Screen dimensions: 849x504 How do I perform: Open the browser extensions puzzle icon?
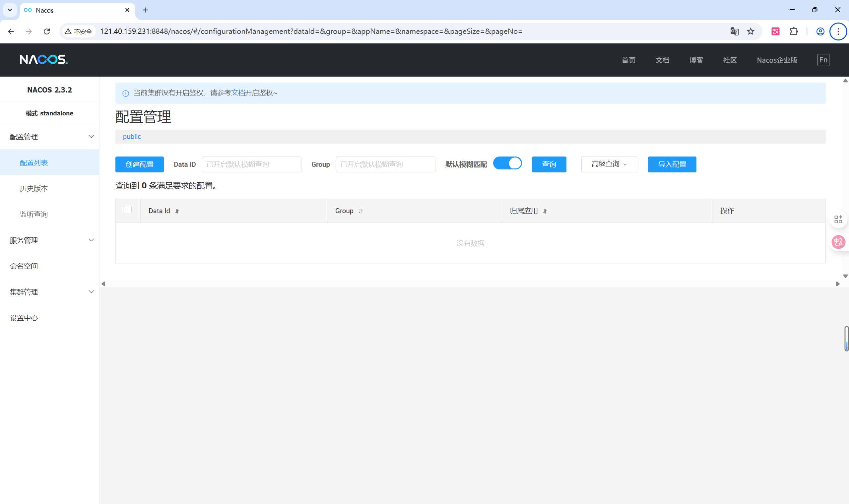(x=794, y=31)
